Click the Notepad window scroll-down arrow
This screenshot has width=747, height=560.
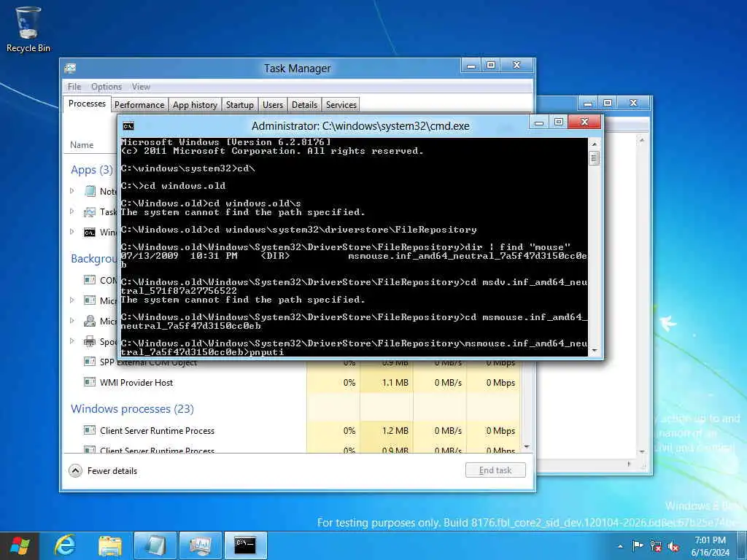point(642,451)
